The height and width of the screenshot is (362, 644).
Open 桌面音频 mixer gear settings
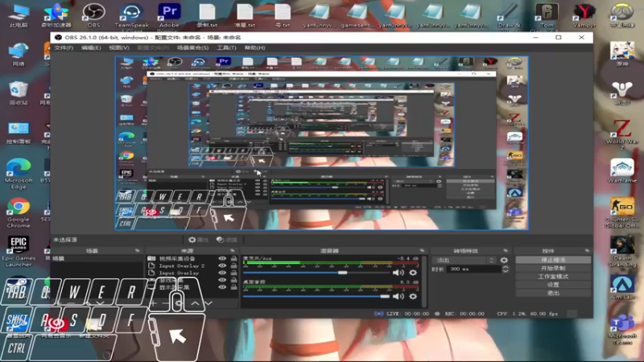point(413,296)
